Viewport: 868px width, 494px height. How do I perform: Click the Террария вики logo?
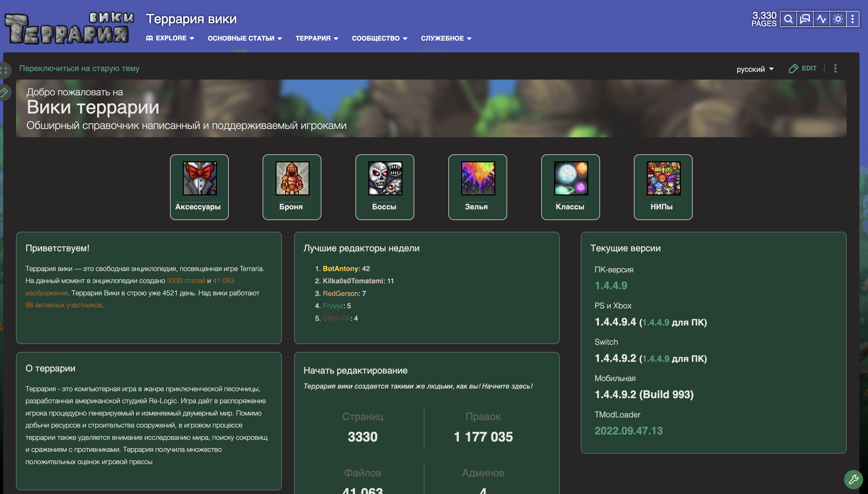click(x=69, y=28)
